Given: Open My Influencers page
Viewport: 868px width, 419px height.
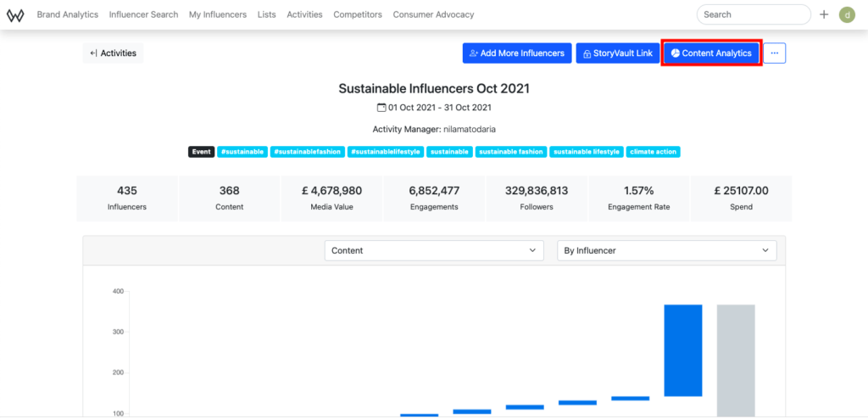Looking at the screenshot, I should click(x=218, y=15).
